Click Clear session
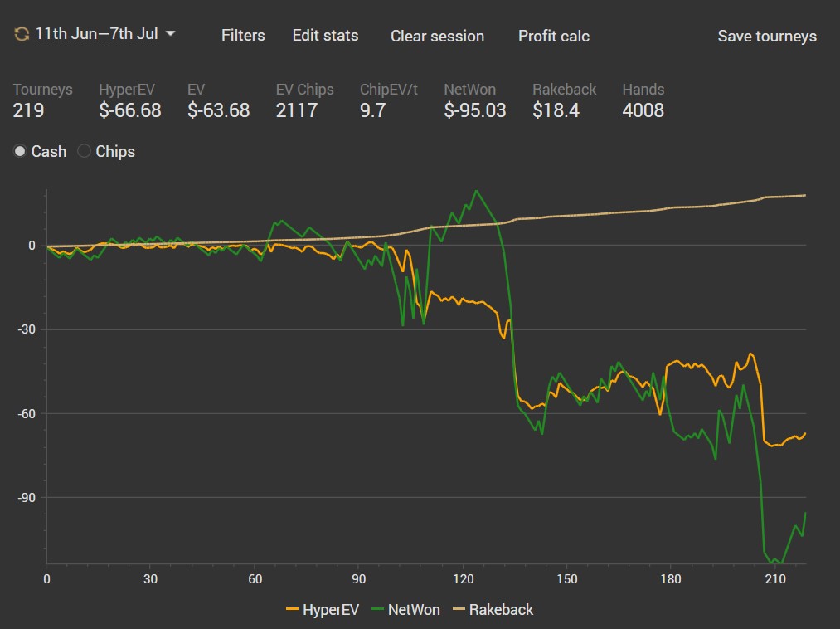Image resolution: width=840 pixels, height=629 pixels. click(437, 36)
